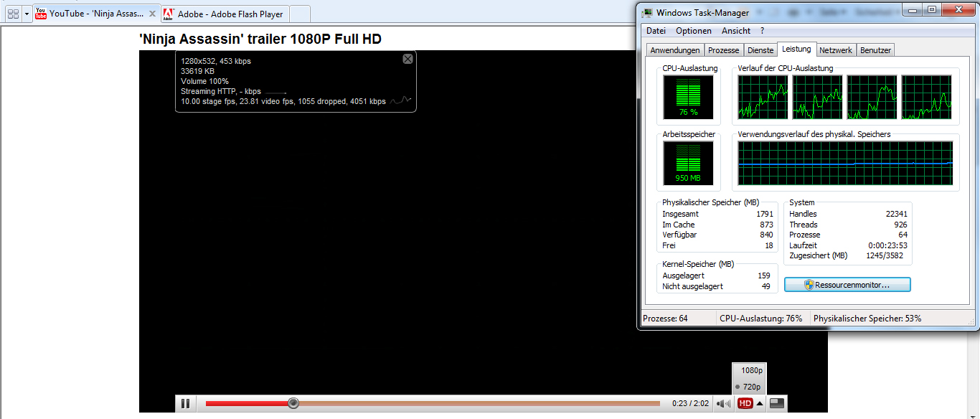Open the ? help menu in Task Manager
This screenshot has height=419, width=980.
coord(763,31)
